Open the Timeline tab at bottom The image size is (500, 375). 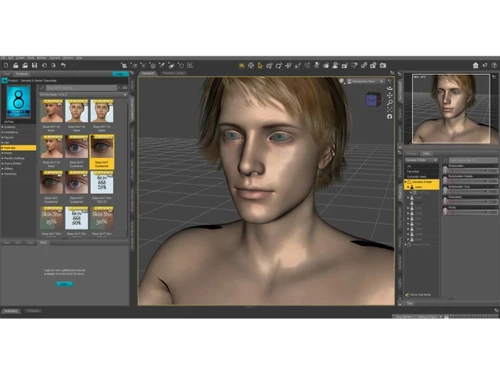coord(33,311)
